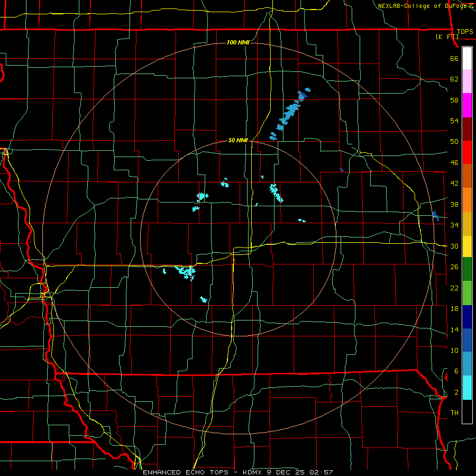
Task: Click the legend value 42
Action: pyautogui.click(x=454, y=183)
